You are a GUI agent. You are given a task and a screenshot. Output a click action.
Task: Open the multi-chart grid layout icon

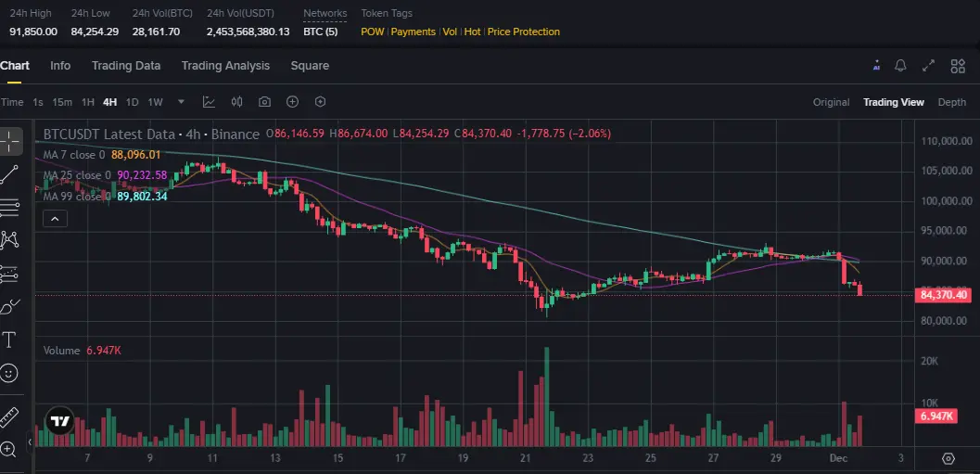coord(958,66)
